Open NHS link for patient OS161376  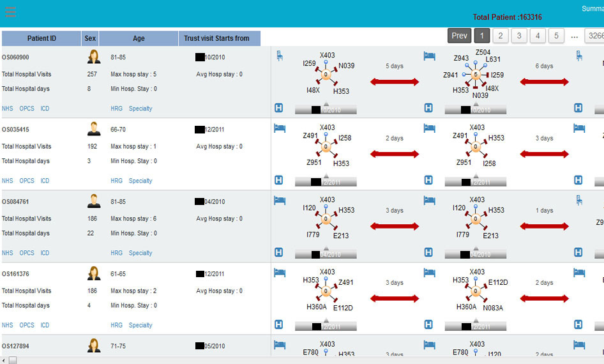pos(7,325)
